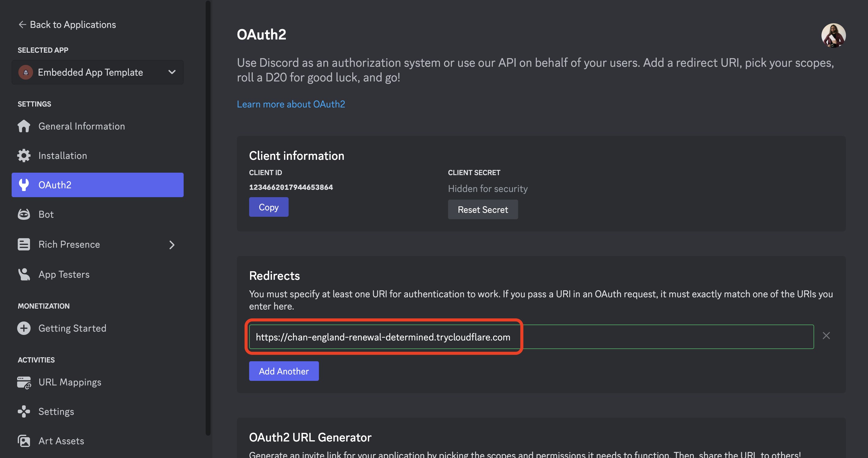Click the Installation gear icon
The height and width of the screenshot is (458, 868).
click(24, 155)
